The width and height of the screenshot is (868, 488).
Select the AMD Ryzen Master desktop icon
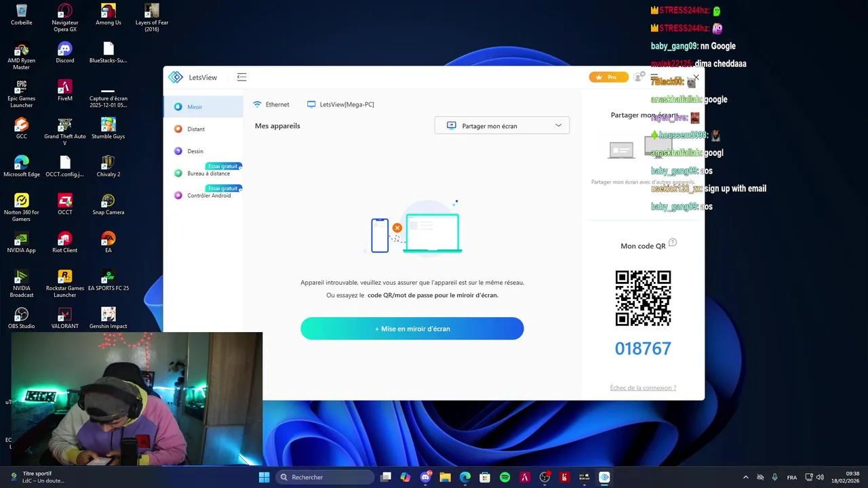point(22,56)
